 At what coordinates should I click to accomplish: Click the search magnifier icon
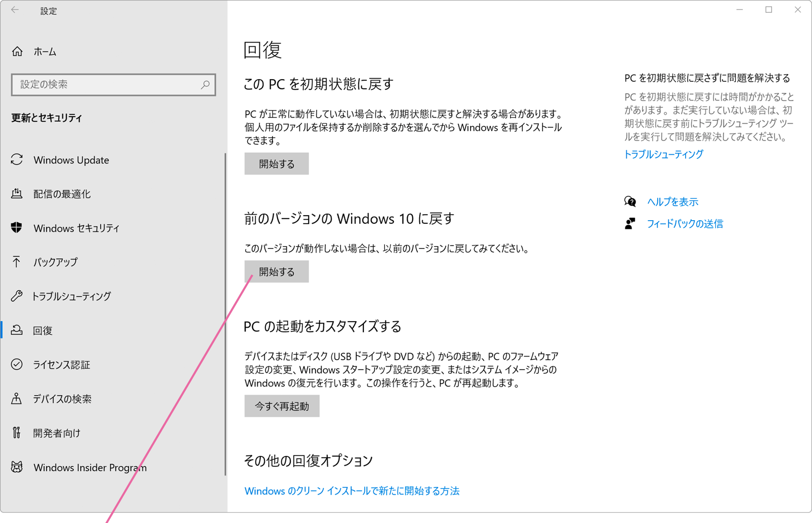click(x=205, y=84)
